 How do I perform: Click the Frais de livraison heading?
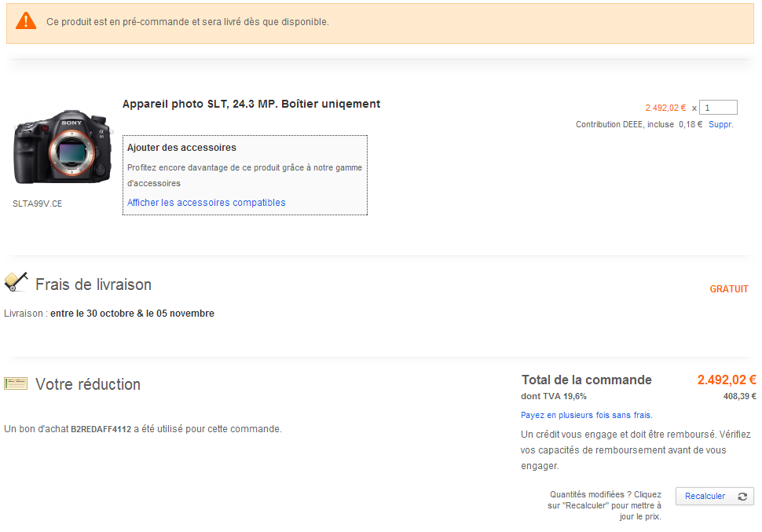(93, 284)
